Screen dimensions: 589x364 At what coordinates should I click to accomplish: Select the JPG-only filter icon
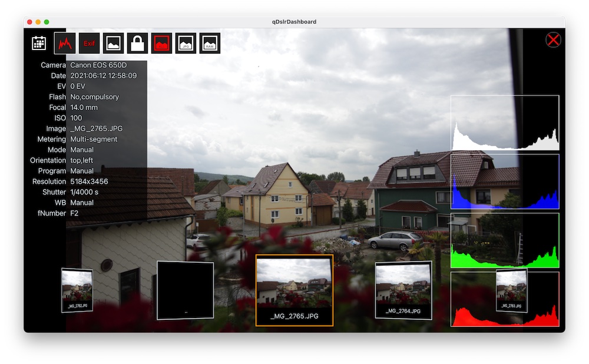point(186,43)
